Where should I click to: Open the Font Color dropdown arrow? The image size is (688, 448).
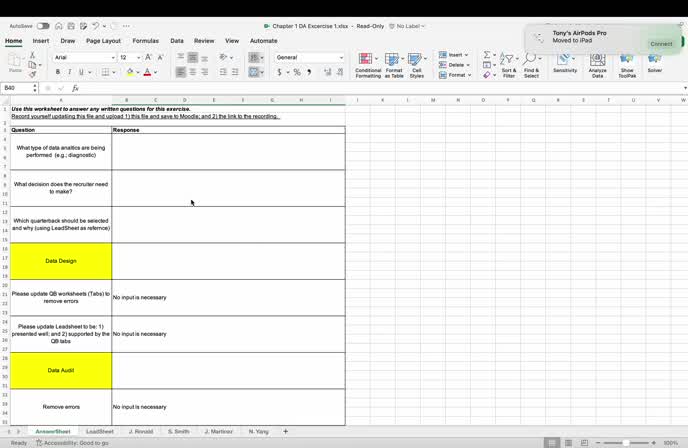click(155, 72)
